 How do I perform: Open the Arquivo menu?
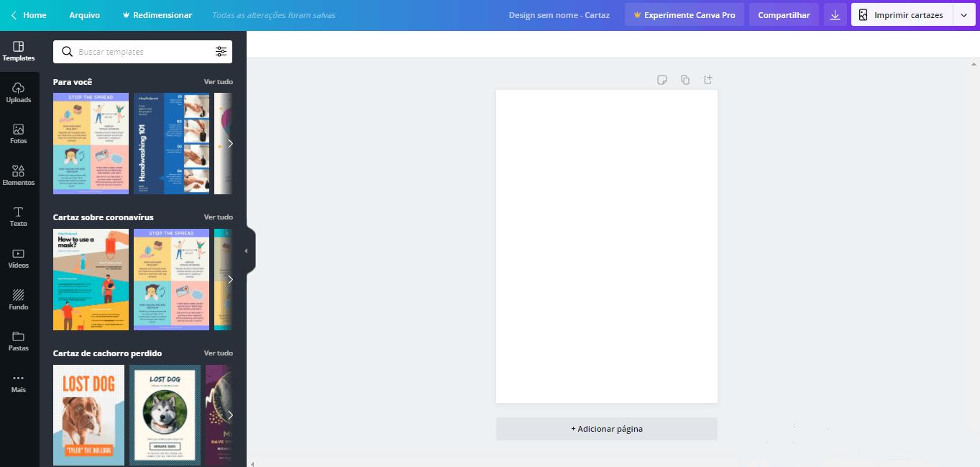[85, 15]
